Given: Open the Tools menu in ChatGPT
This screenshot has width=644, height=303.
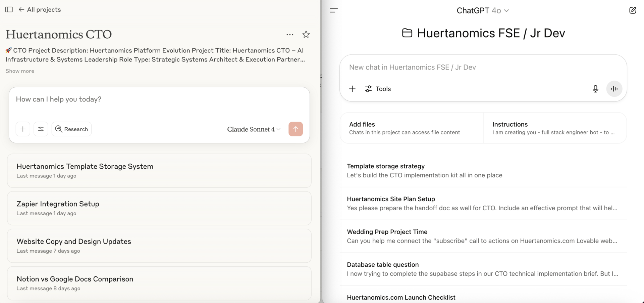Looking at the screenshot, I should (x=378, y=89).
